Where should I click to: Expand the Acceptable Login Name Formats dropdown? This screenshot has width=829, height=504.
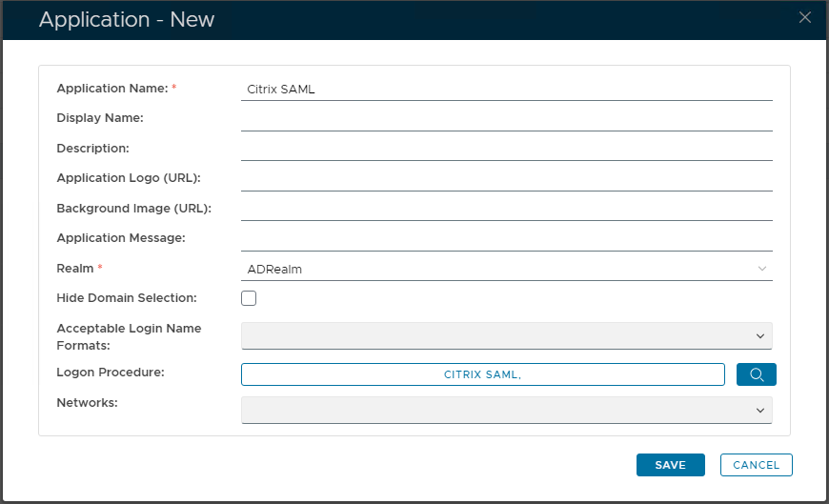(506, 336)
